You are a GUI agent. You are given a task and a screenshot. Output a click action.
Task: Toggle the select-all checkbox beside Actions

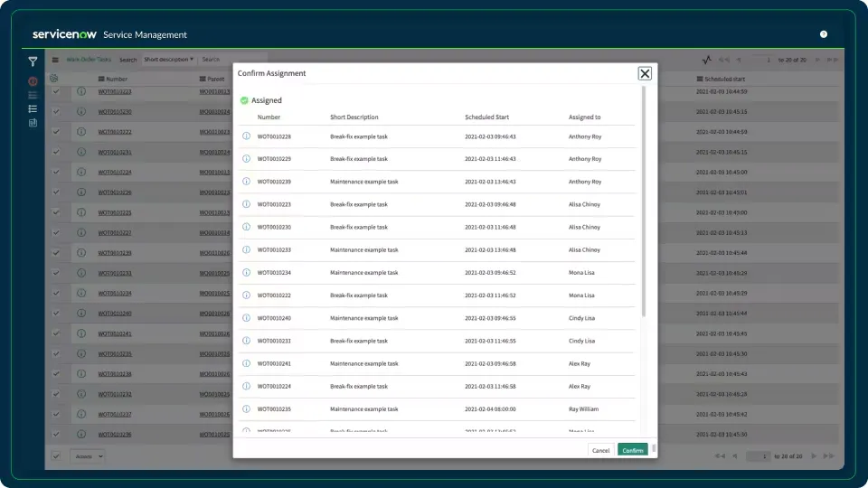coord(56,455)
